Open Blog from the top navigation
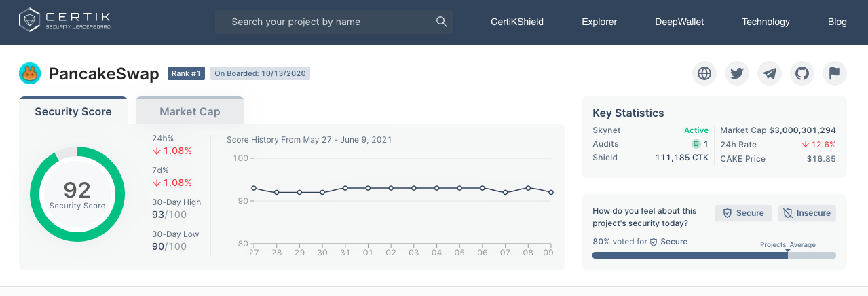This screenshot has height=296, width=868. pos(837,22)
